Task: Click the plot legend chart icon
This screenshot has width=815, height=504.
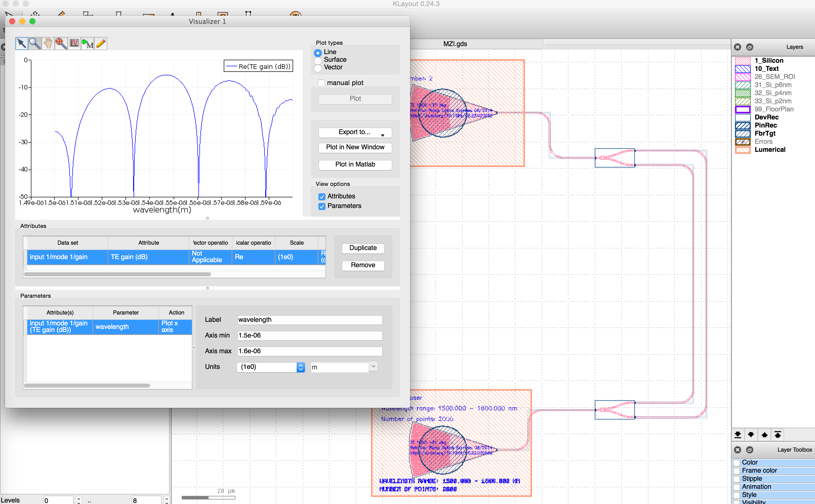Action: point(74,43)
